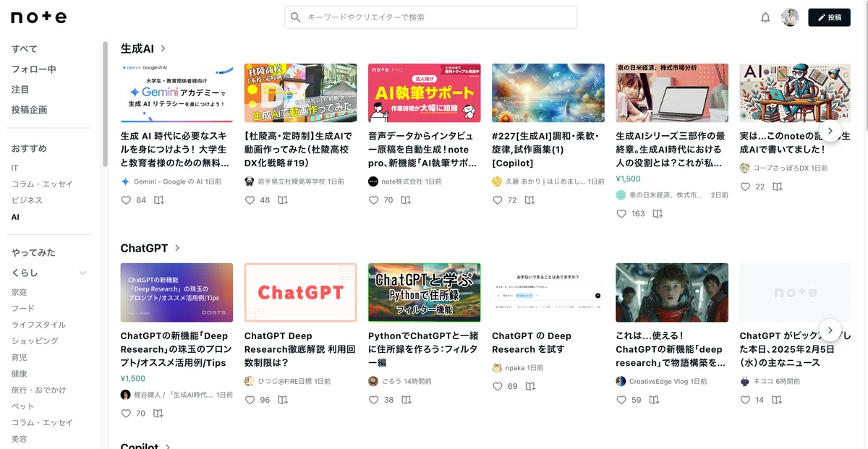Like the ネコ二 news article with 14 likes
868x449 pixels.
[x=745, y=400]
